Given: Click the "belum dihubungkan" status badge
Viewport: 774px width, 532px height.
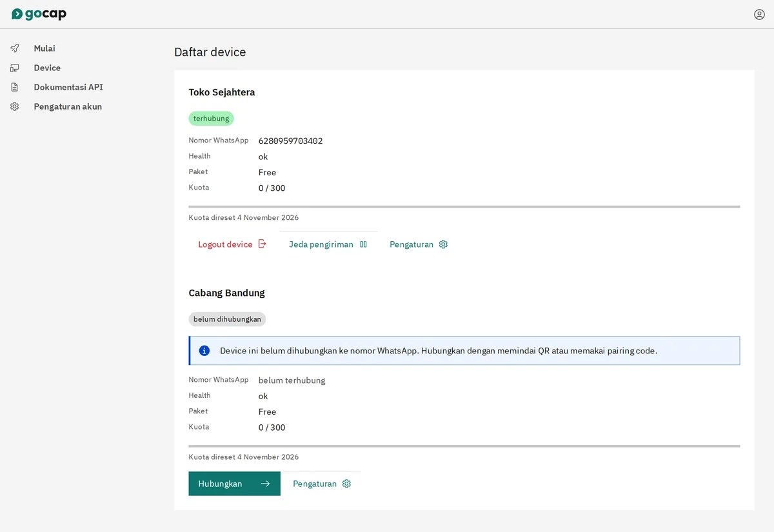Looking at the screenshot, I should click(227, 319).
